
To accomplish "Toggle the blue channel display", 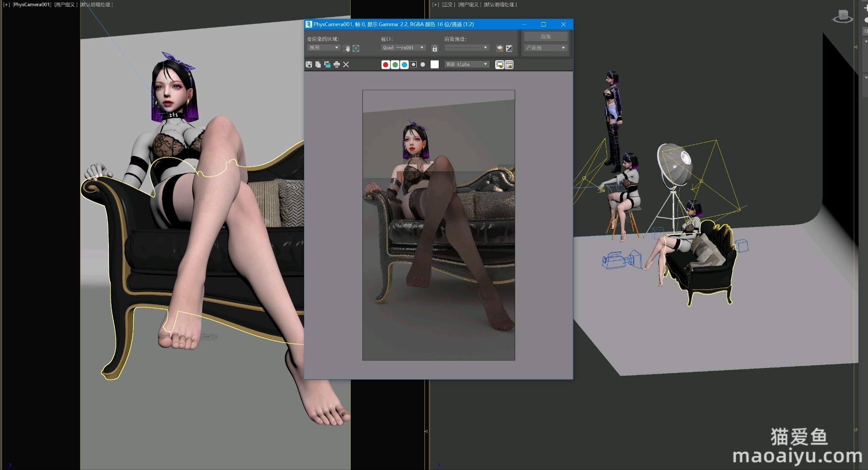I will point(404,64).
